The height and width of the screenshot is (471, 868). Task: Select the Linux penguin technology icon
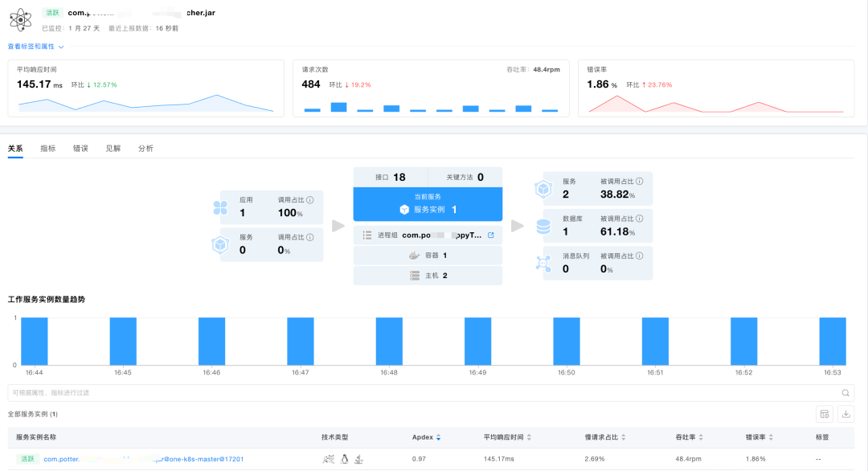tap(343, 459)
